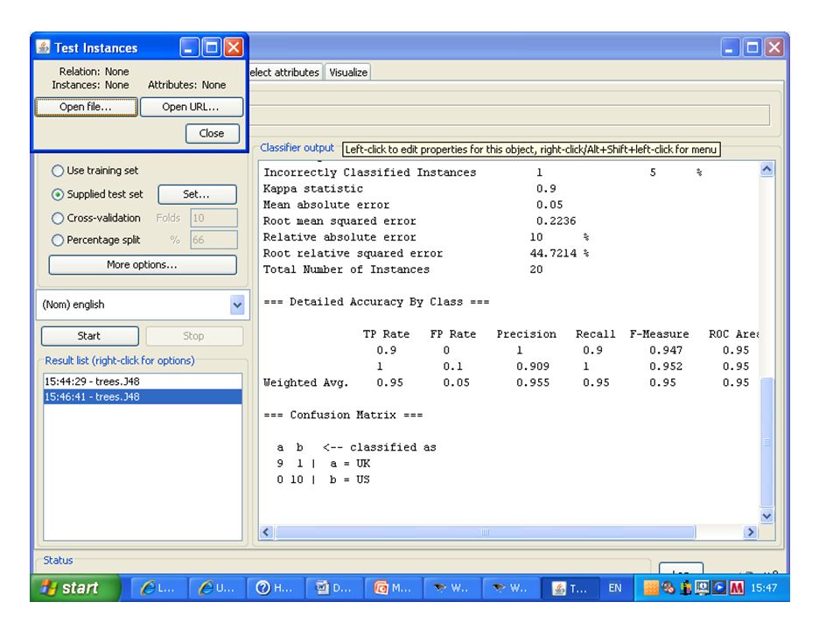Viewport: 840px width, 630px height.
Task: Click the 'Detailed Accuracy By Class' heading
Action: (x=376, y=302)
